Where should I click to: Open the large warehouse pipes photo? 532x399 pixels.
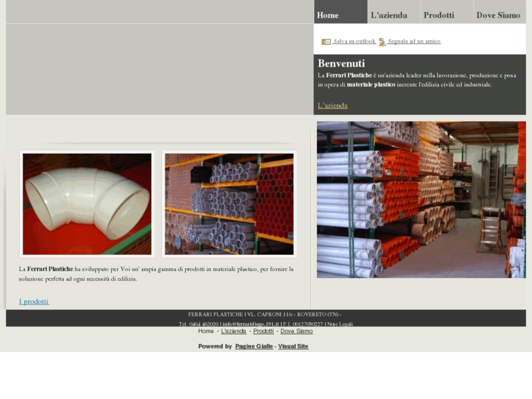(422, 200)
